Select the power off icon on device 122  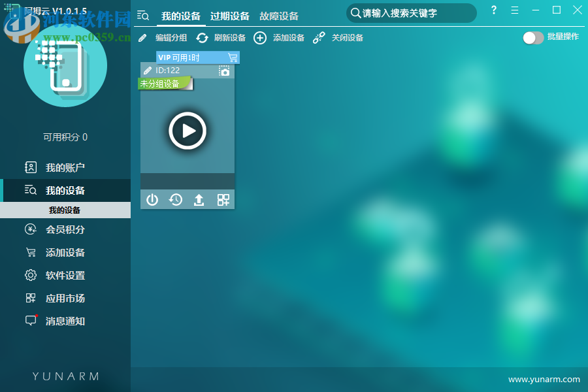coord(152,199)
